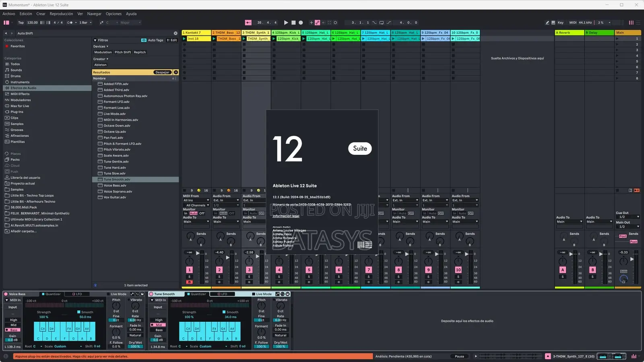Click the transport Stop button
This screenshot has width=644, height=362.
(x=293, y=23)
